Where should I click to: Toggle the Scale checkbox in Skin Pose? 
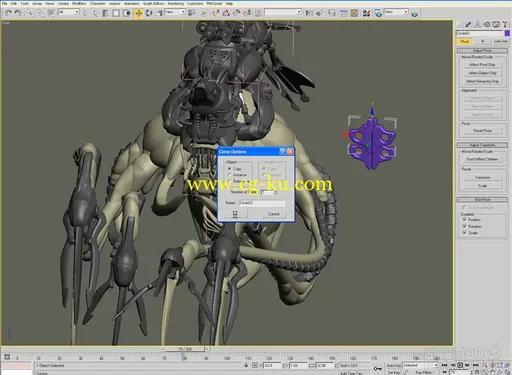[464, 233]
